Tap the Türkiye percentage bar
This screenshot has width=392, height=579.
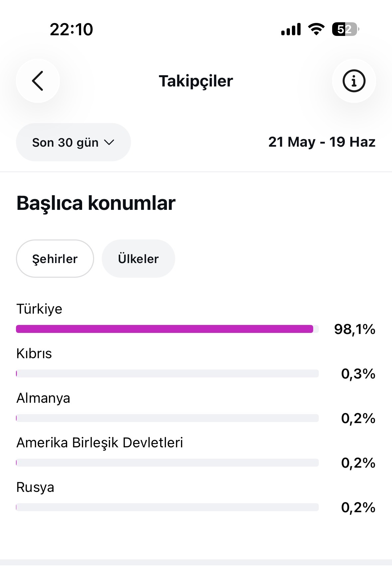click(167, 329)
